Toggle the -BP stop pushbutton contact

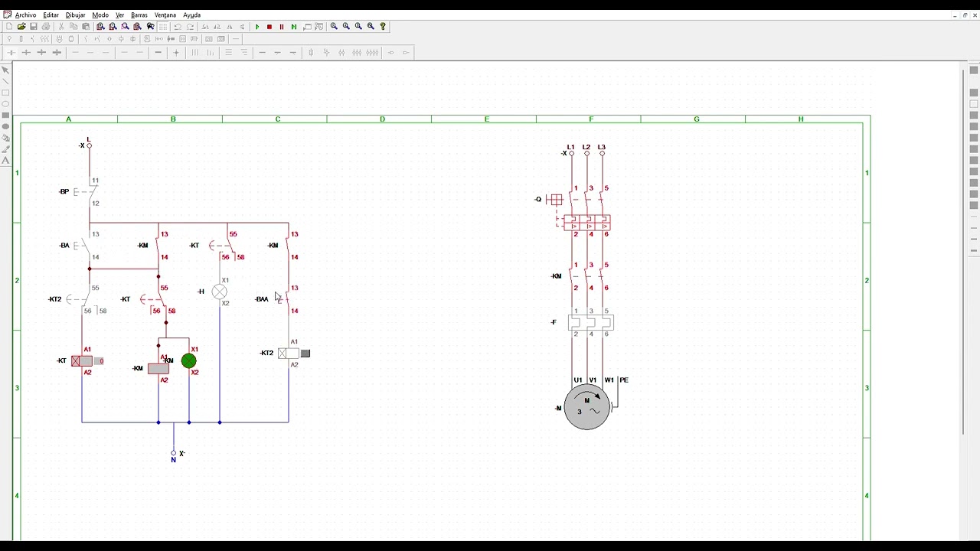click(84, 192)
